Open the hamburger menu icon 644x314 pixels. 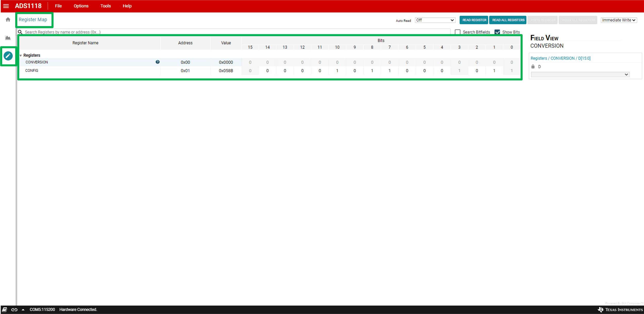(x=6, y=6)
